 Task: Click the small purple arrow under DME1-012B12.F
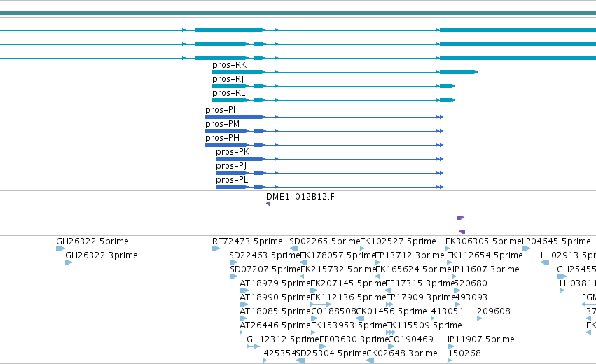point(268,204)
